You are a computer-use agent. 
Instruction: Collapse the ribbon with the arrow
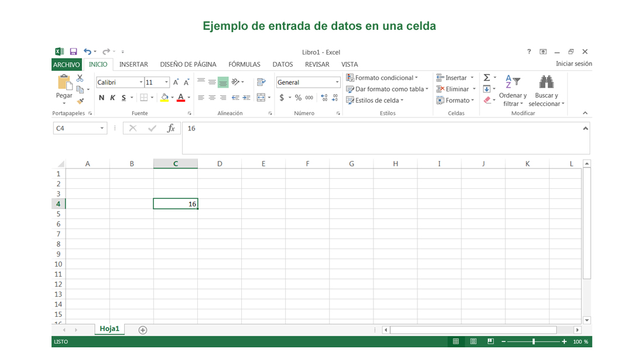585,113
